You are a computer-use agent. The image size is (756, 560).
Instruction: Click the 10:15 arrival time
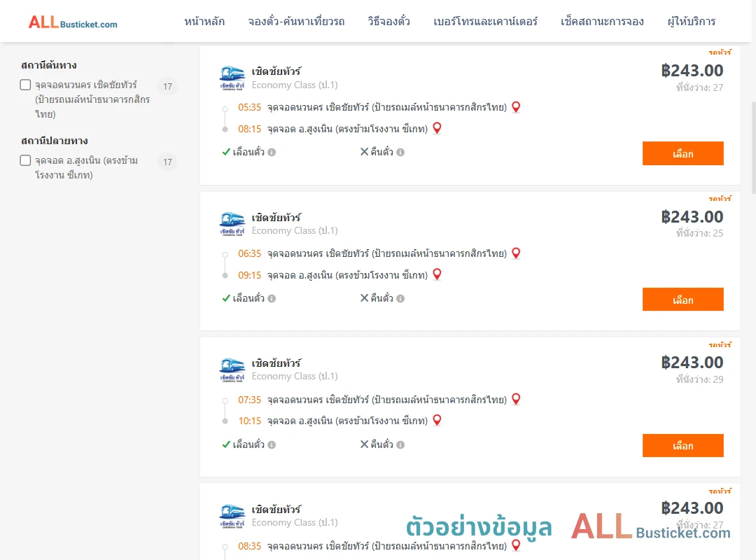click(249, 421)
